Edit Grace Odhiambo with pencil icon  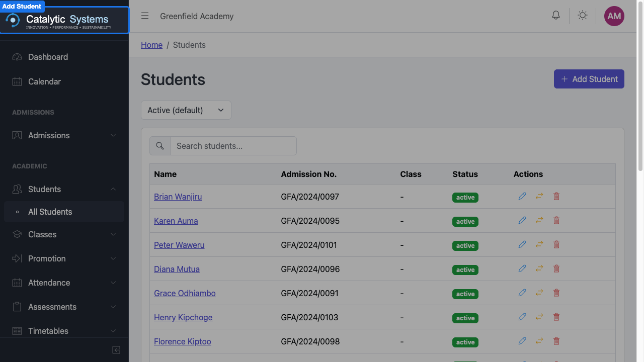tap(522, 293)
